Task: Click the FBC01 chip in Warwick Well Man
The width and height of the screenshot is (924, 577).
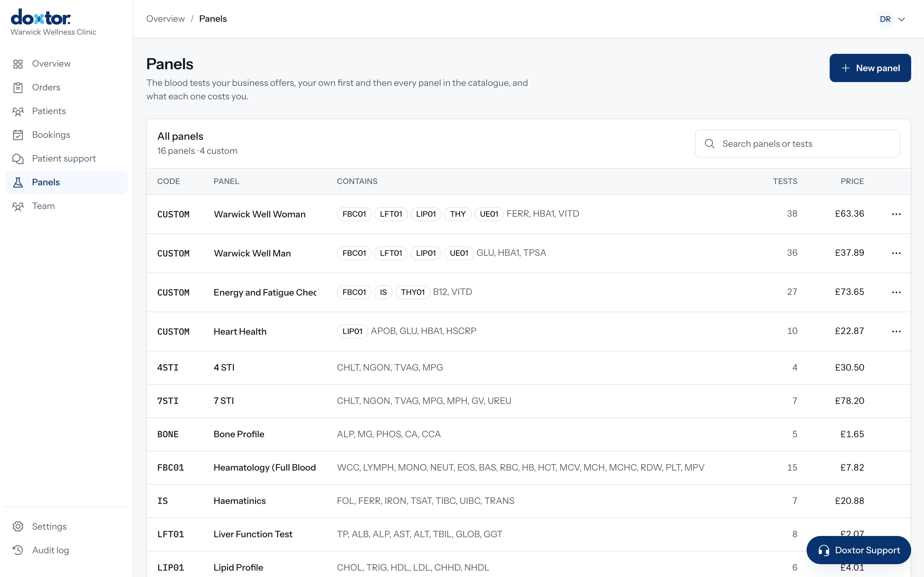Action: click(354, 253)
